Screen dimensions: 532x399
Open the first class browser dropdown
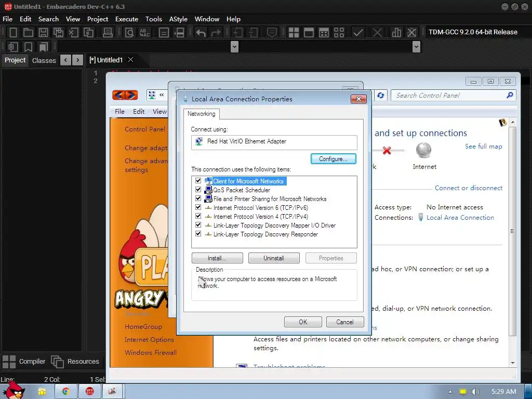click(x=234, y=47)
